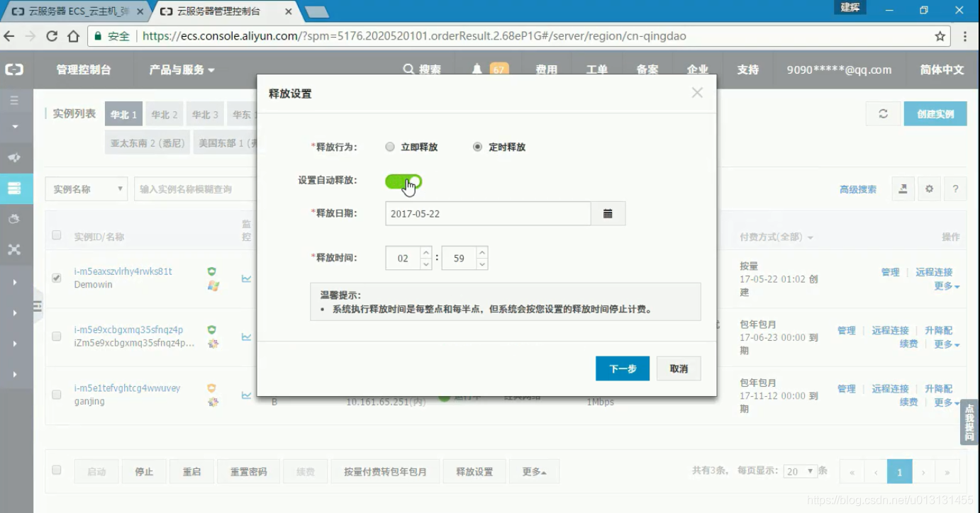Open instance link i-m5eaxszvlrhy4rwks81t

(123, 271)
